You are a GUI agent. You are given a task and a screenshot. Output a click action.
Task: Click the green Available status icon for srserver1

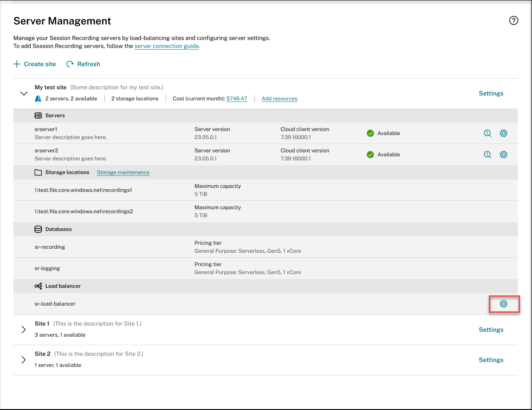pos(370,133)
